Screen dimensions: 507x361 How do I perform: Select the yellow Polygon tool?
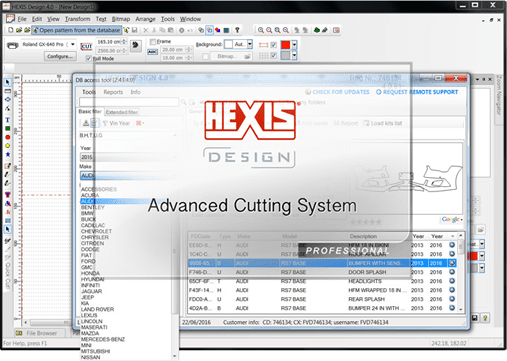click(x=8, y=146)
